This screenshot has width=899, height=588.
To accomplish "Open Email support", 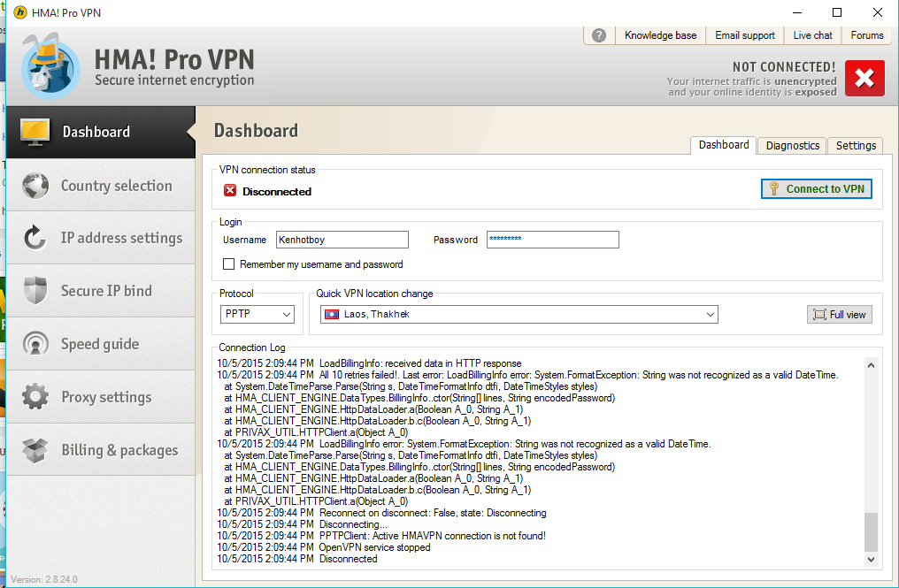I will tap(745, 35).
